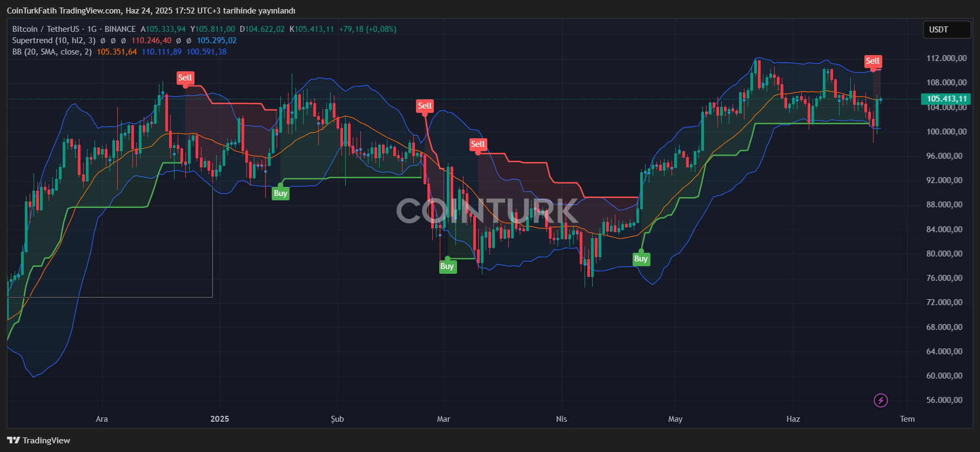This screenshot has height=452, width=980.
Task: Click the TradingView logo at bottom left
Action: pyautogui.click(x=38, y=440)
